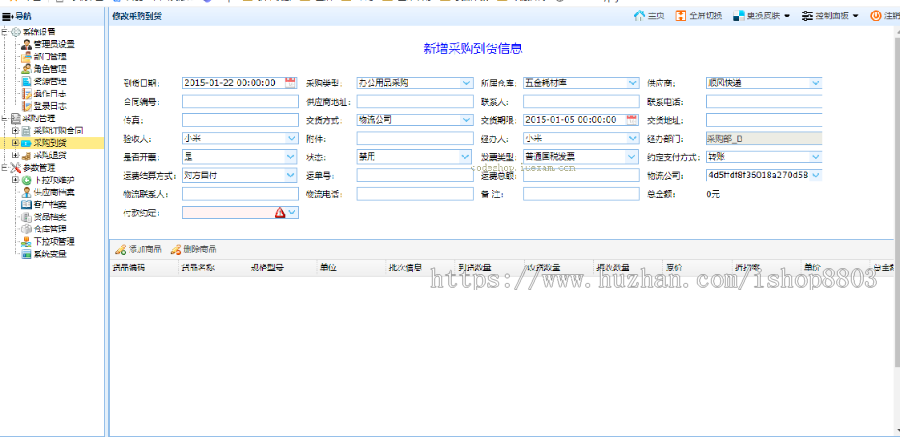The width and height of the screenshot is (900, 437).
Task: Click the orange power 注销 icon
Action: coord(876,16)
